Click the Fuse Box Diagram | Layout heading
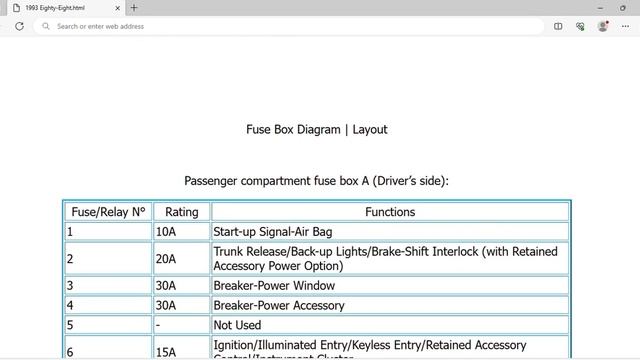Viewport: 640px width, 360px height. [x=317, y=130]
